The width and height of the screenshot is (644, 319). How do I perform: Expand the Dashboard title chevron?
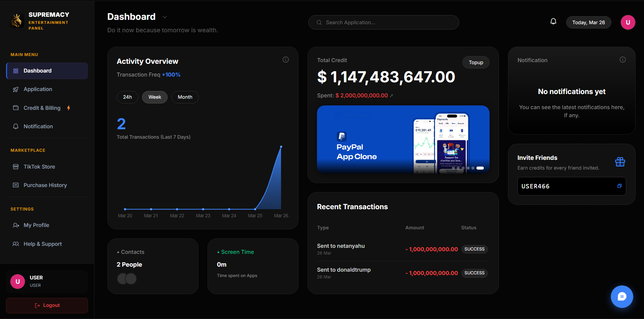click(164, 17)
